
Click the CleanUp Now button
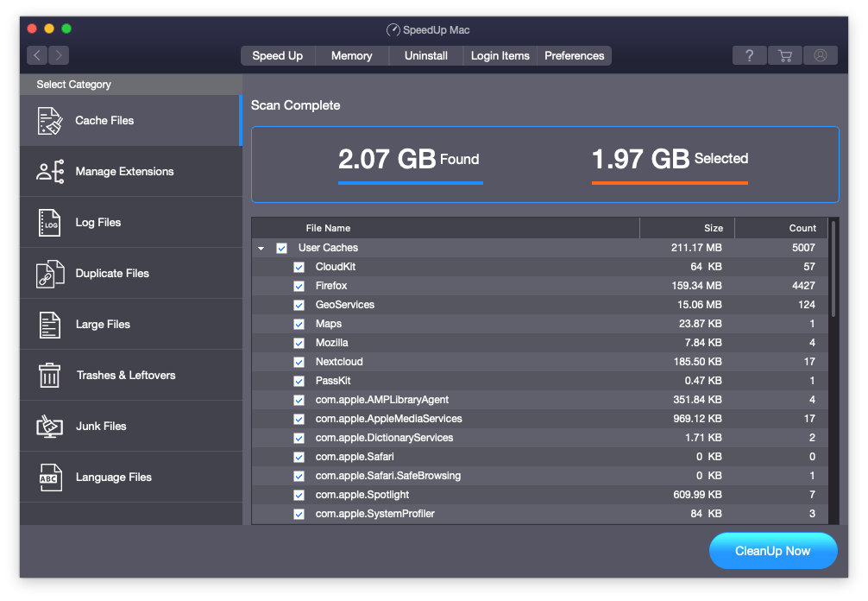773,551
